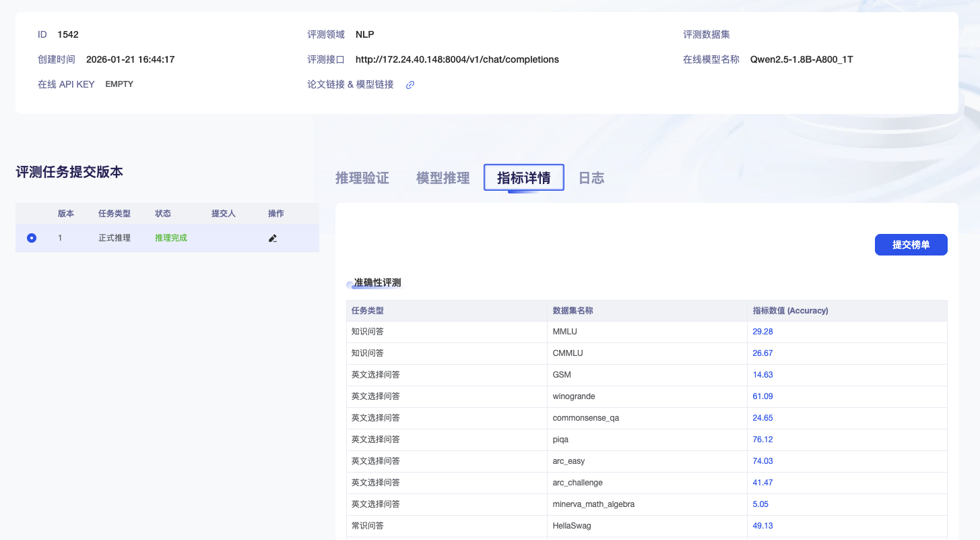Viewport: 980px width, 540px height.
Task: Click the winogrande score 61.09
Action: [762, 396]
